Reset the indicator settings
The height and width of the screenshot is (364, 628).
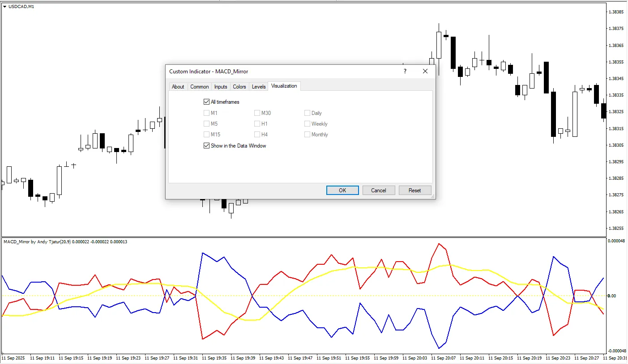pos(415,190)
